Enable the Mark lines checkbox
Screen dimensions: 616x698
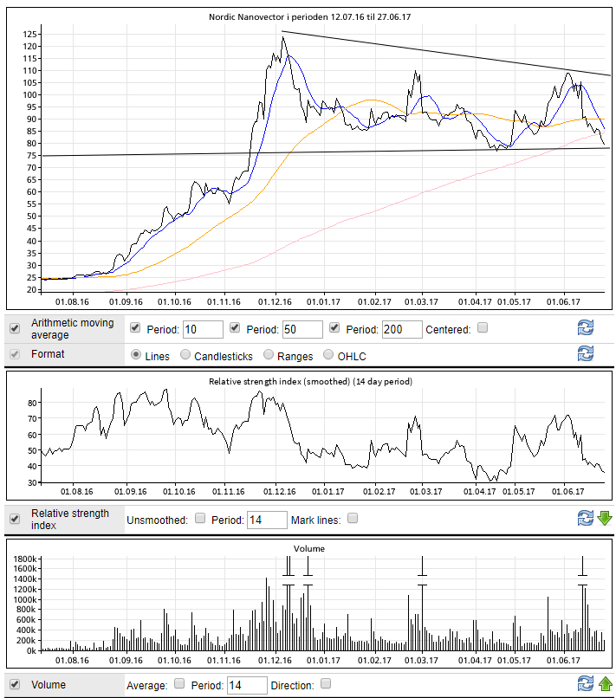click(x=353, y=518)
